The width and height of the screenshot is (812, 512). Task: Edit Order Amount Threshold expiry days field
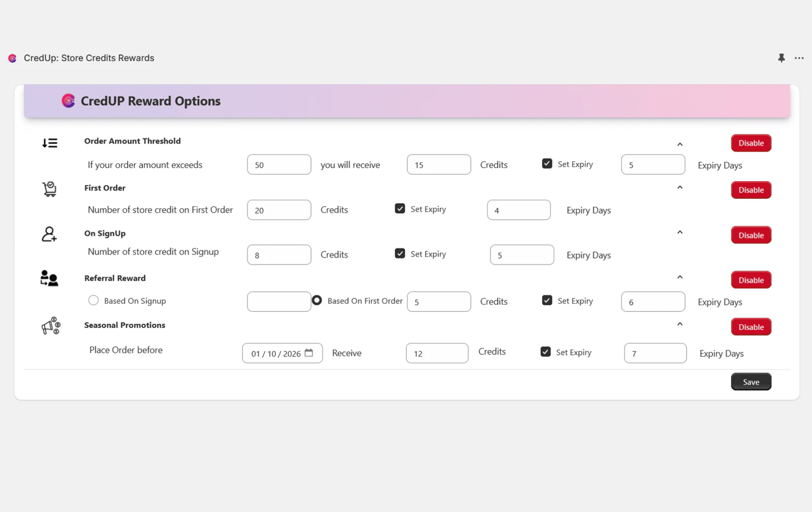coord(653,165)
